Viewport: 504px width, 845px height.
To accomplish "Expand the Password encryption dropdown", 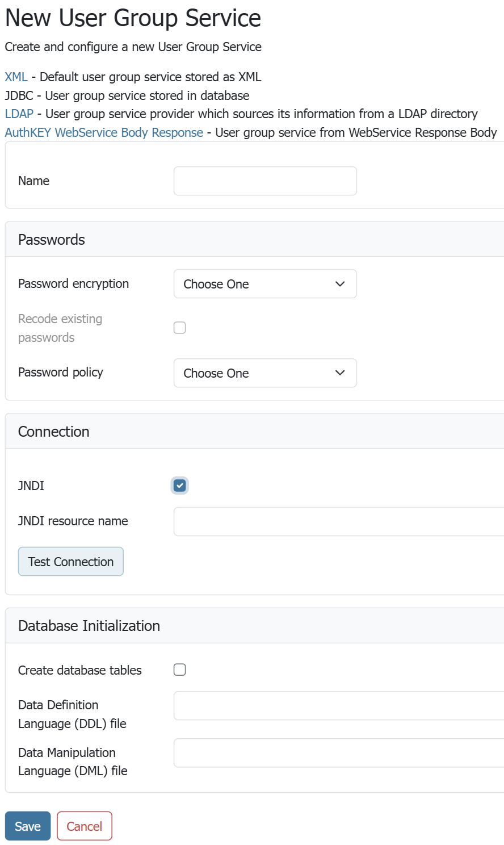I will pyautogui.click(x=265, y=284).
